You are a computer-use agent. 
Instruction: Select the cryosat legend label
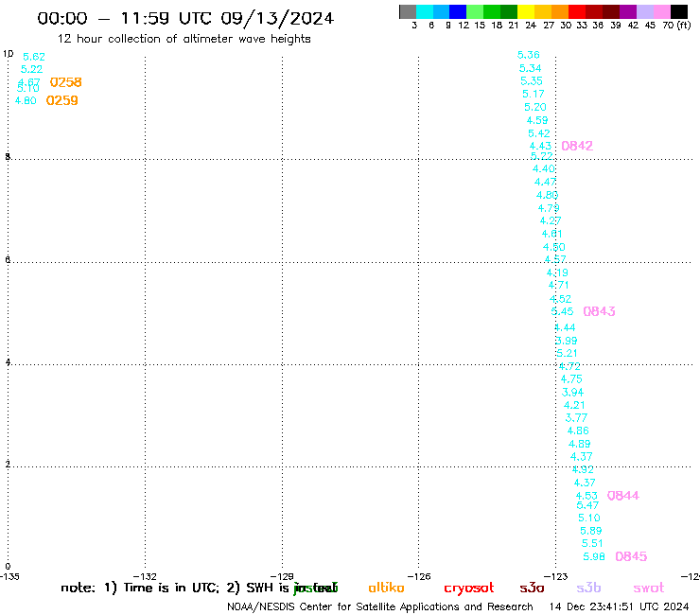pyautogui.click(x=469, y=588)
